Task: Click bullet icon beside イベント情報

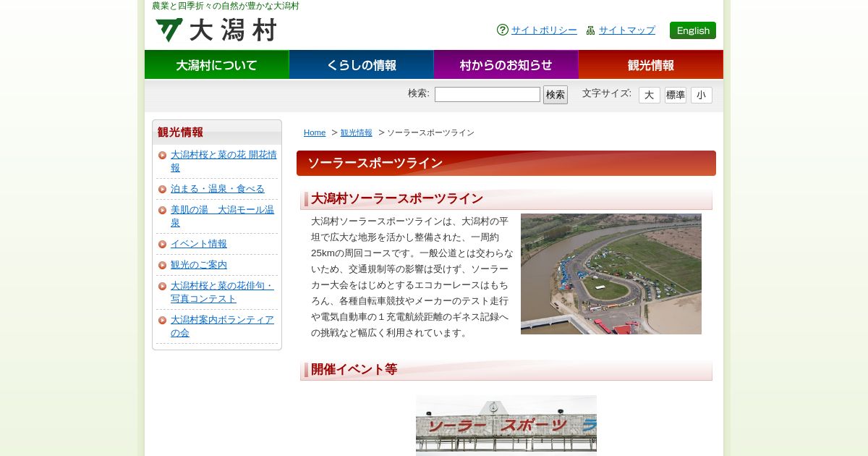Action: point(163,244)
